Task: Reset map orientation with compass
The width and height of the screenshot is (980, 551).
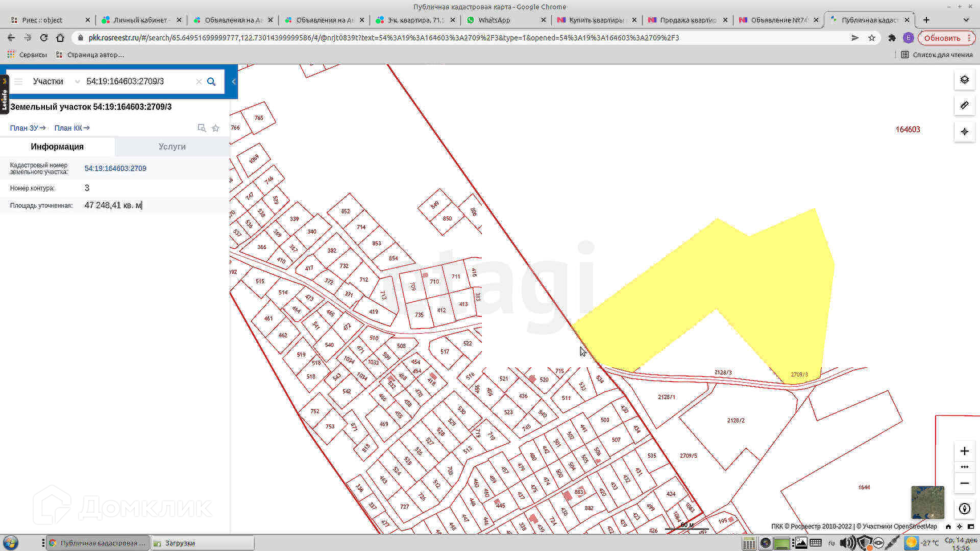Action: click(x=964, y=509)
